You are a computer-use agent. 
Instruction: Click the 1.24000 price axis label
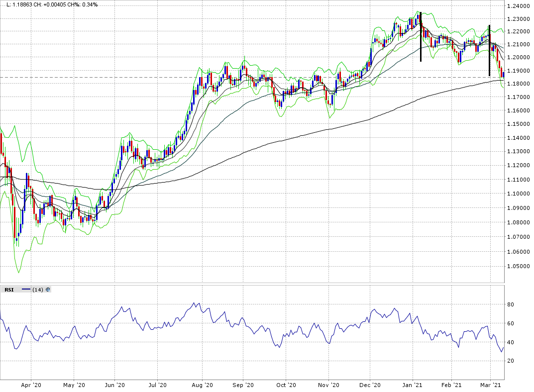pyautogui.click(x=519, y=6)
